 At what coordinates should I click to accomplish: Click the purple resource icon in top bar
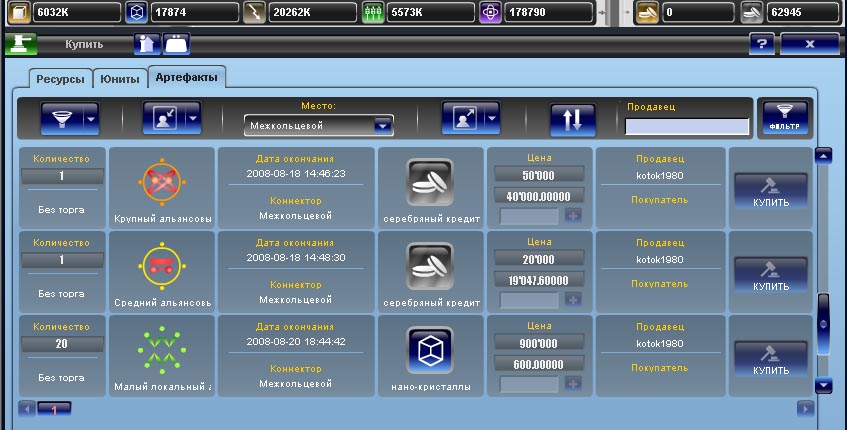coord(491,13)
